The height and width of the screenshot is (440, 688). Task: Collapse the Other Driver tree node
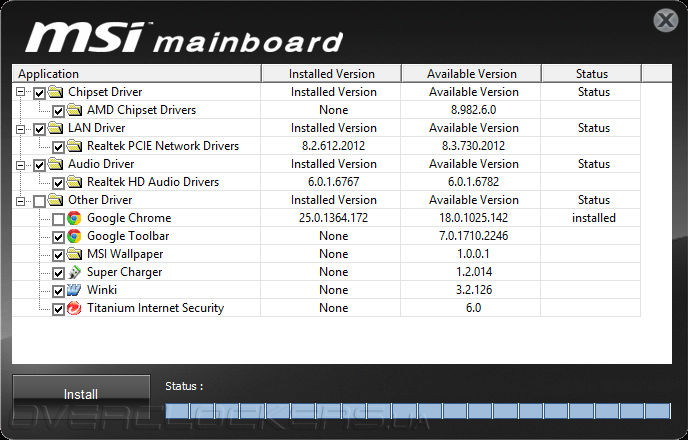20,201
